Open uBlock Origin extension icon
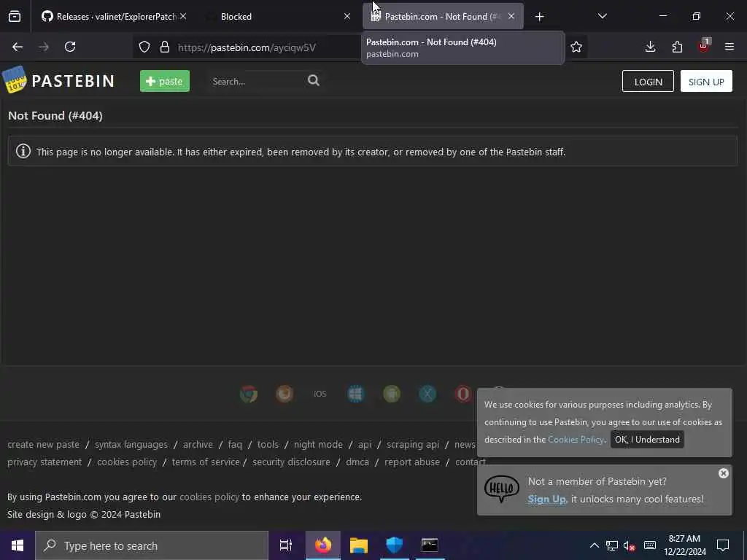Screen dimensions: 747x560 point(704,46)
